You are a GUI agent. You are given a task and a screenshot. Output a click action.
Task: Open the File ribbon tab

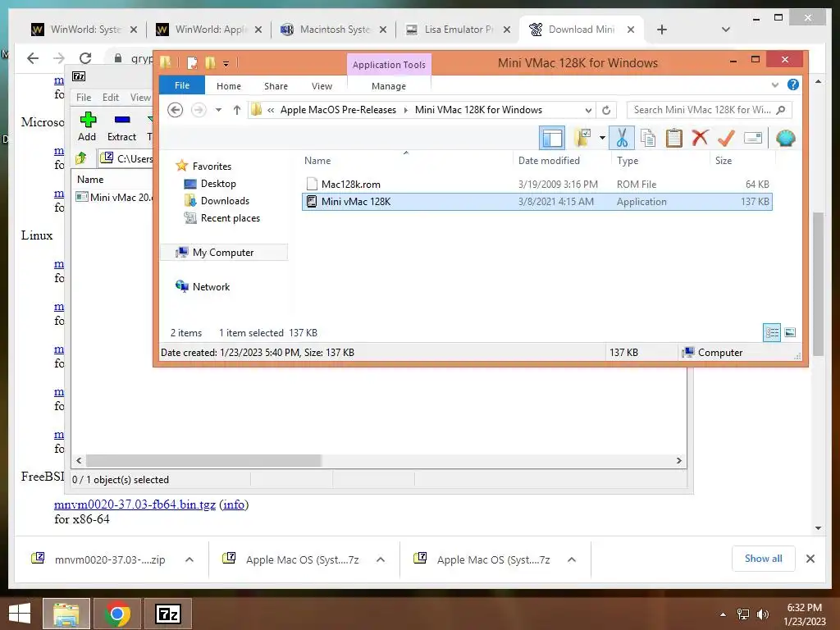[181, 85]
